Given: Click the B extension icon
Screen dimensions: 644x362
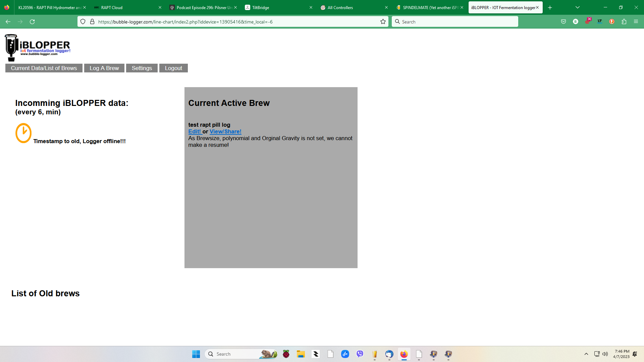Looking at the screenshot, I should (576, 22).
